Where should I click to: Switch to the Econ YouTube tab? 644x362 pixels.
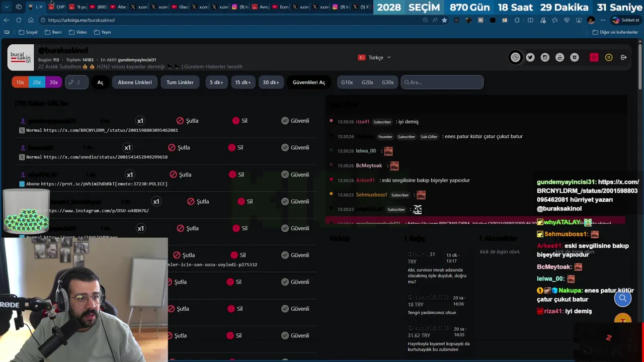pyautogui.click(x=281, y=7)
